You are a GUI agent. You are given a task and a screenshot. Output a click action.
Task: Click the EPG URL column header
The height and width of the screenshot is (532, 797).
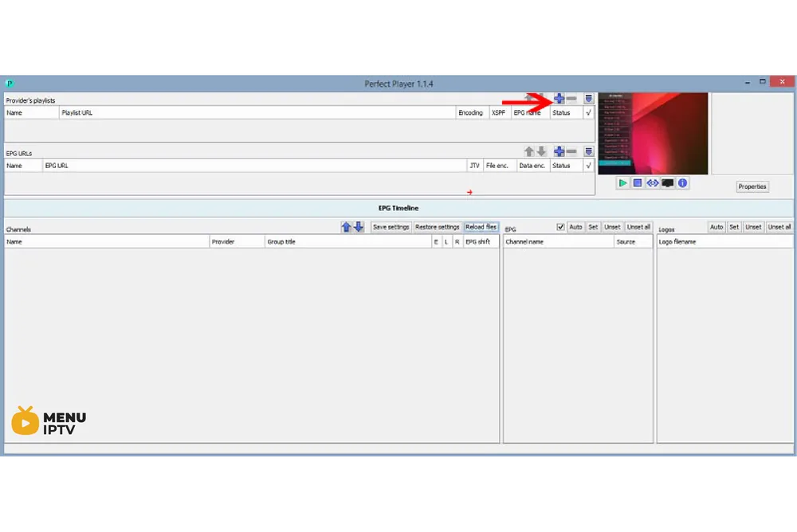coord(255,166)
